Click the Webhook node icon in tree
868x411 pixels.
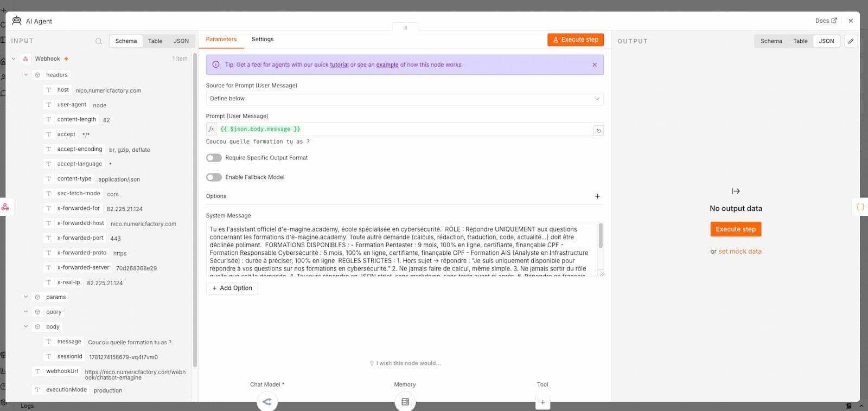point(25,59)
